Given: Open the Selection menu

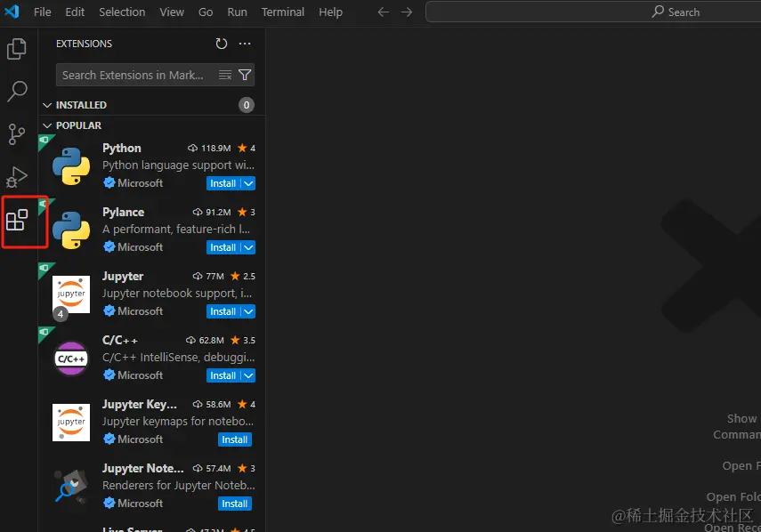Looking at the screenshot, I should 122,12.
